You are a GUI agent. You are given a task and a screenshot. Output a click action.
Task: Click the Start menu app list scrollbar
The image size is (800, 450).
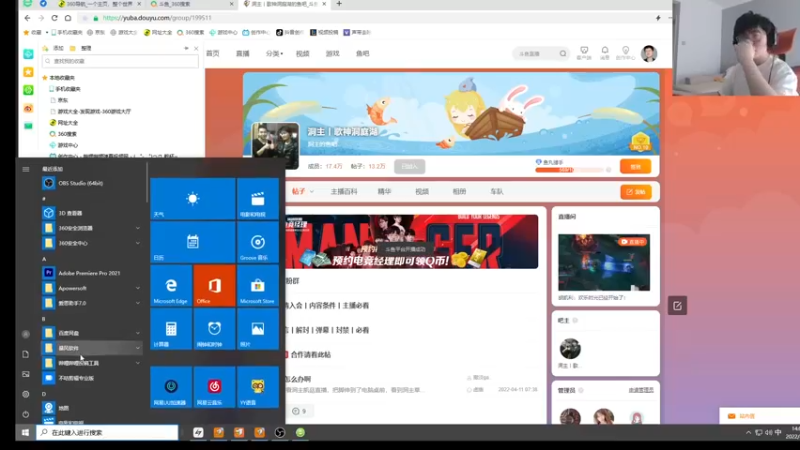point(147,184)
